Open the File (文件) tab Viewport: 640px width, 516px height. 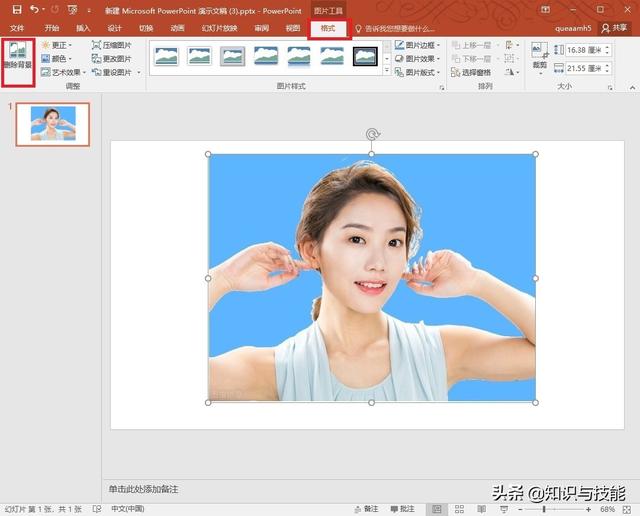tap(17, 29)
